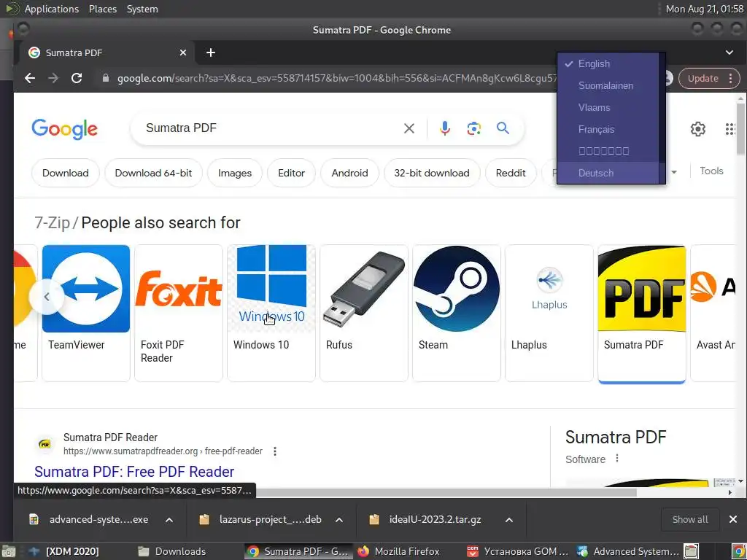Click the Download filter chip
The height and width of the screenshot is (560, 747).
[65, 173]
